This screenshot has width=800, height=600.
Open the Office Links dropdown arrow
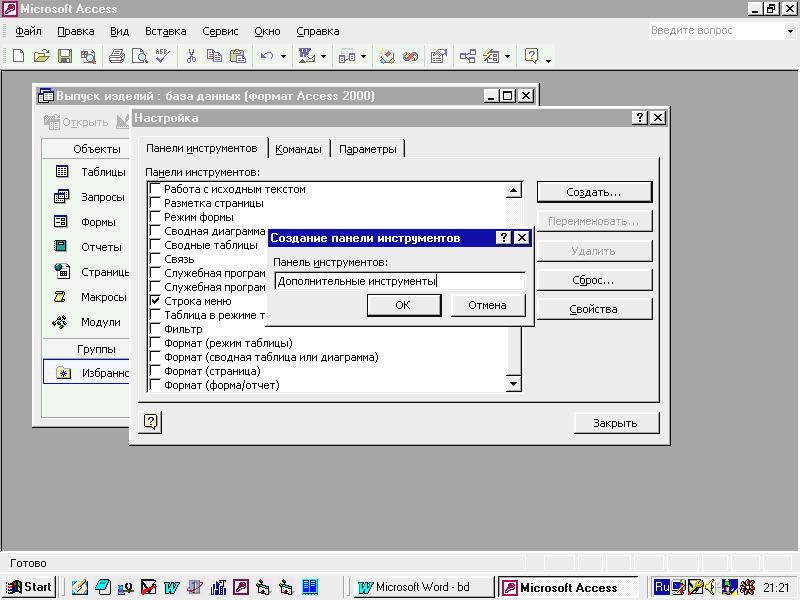[x=323, y=56]
